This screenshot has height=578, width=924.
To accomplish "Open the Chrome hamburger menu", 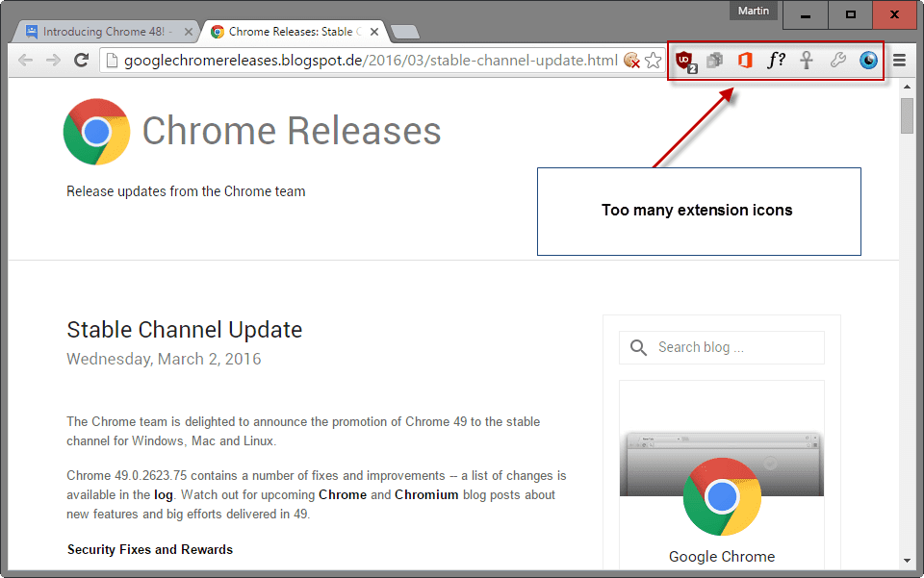I will (x=899, y=60).
